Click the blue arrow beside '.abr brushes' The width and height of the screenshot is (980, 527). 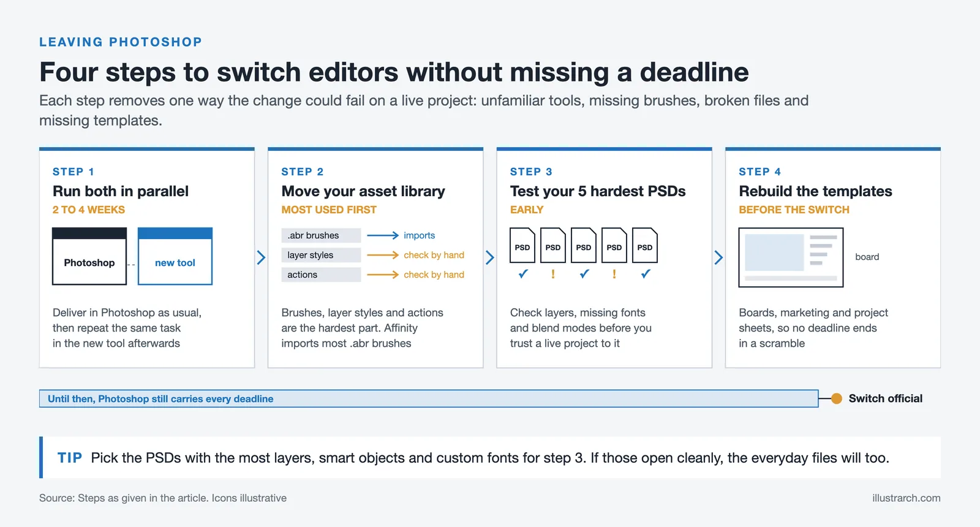pyautogui.click(x=383, y=235)
